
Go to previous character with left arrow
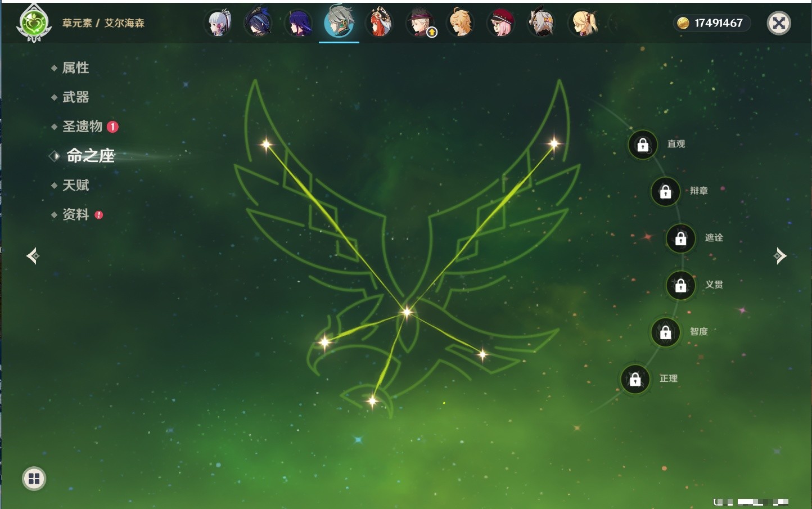coord(33,256)
